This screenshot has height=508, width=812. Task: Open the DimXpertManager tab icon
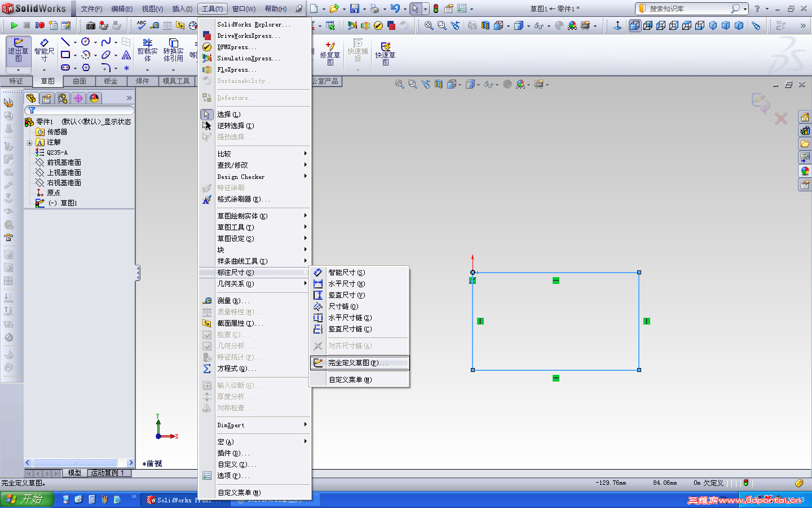[x=78, y=98]
